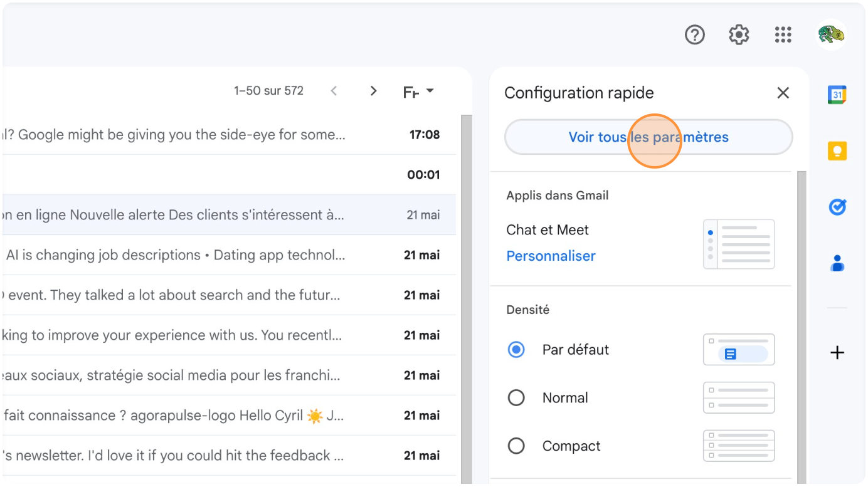Select the Normal density option
Screen dimensions: 868x487
coord(516,398)
